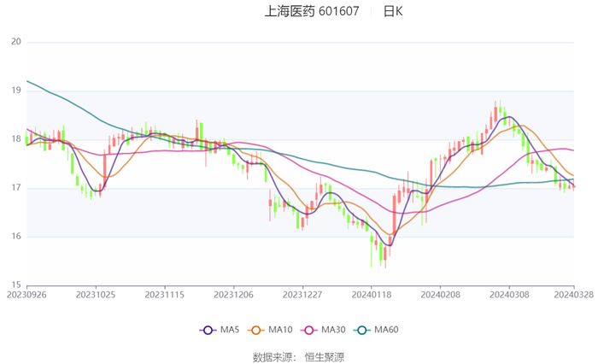
Task: Hide the MA10 line via its label
Action: pos(281,330)
